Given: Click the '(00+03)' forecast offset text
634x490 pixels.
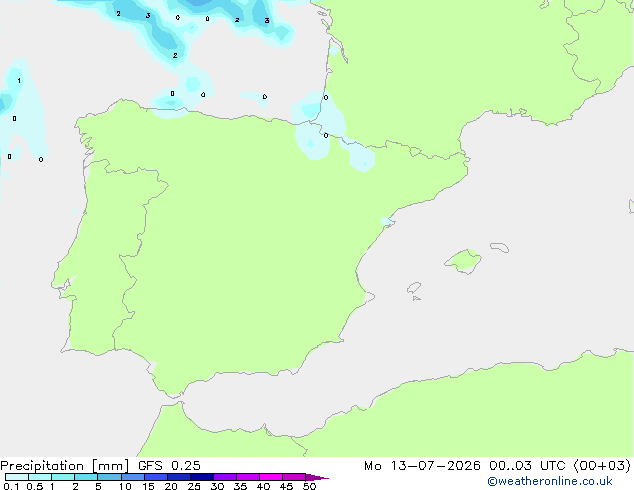Looking at the screenshot, I should (602, 466).
